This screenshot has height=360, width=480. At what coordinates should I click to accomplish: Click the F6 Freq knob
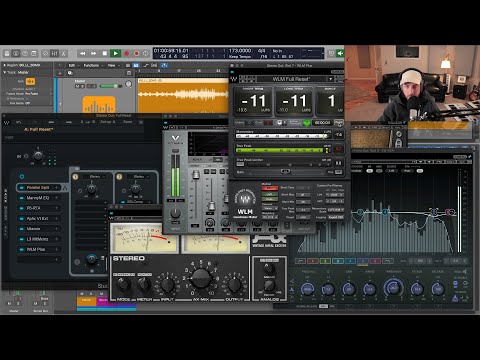coord(307,289)
